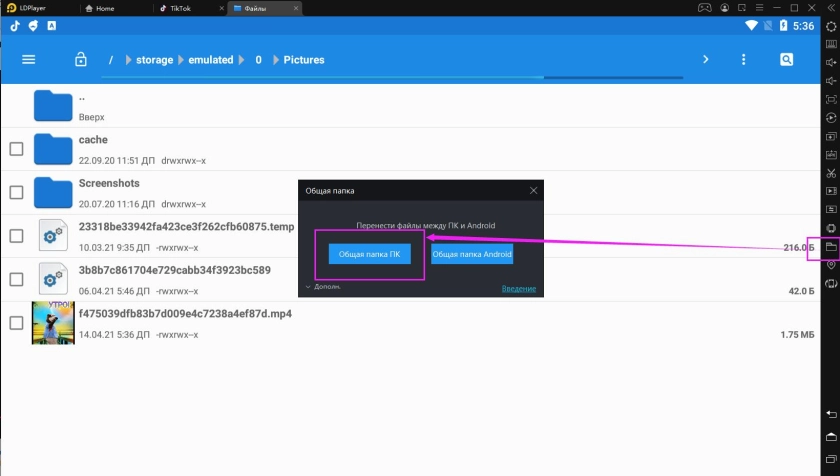840x476 pixels.
Task: Click the padlock icon beside the path
Action: [81, 60]
